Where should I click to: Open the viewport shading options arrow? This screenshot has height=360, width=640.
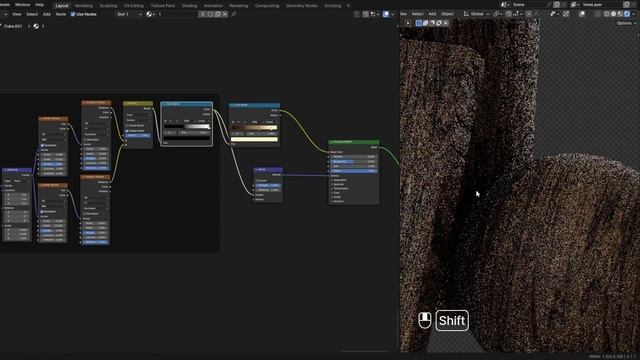634,14
